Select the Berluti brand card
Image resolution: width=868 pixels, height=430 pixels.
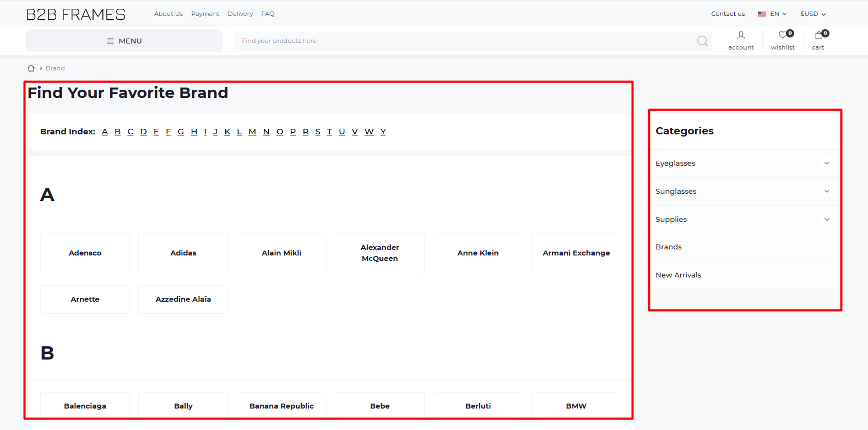click(x=478, y=406)
